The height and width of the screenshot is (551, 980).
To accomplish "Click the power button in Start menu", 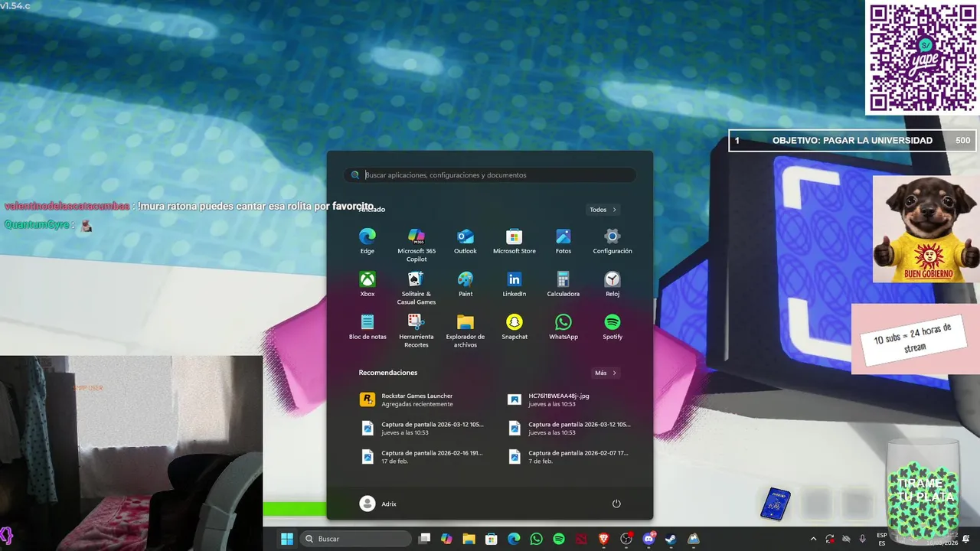I will 616,504.
